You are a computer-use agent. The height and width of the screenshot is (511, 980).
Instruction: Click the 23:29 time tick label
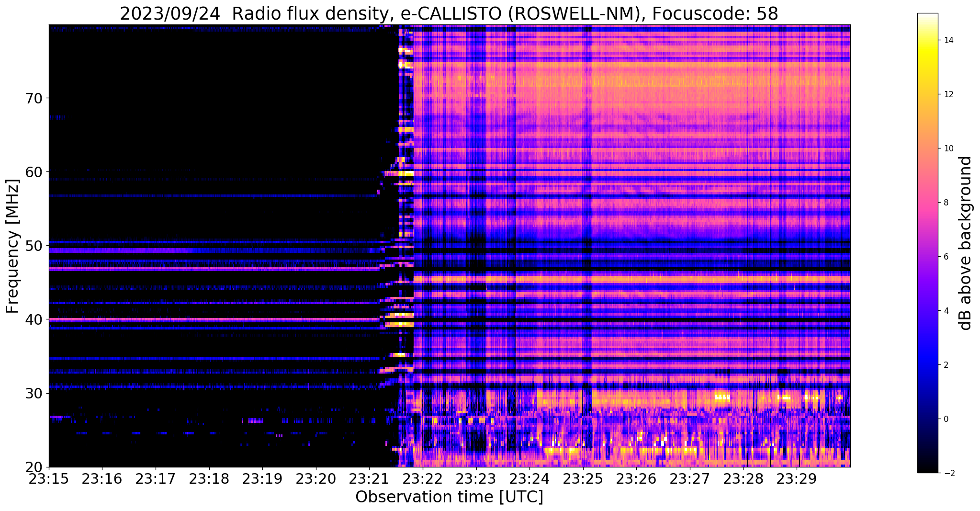pyautogui.click(x=797, y=479)
